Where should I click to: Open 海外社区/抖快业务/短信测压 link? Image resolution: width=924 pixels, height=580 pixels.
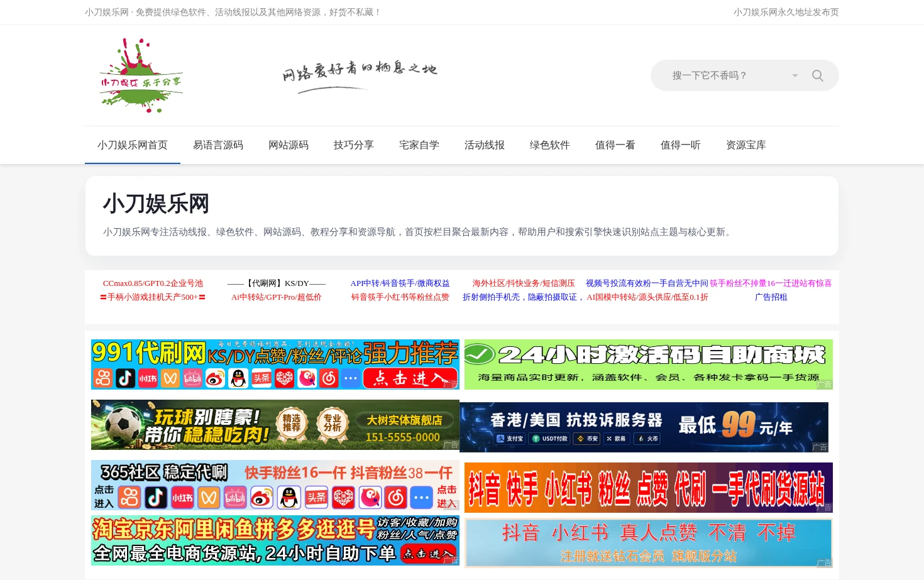coord(524,283)
